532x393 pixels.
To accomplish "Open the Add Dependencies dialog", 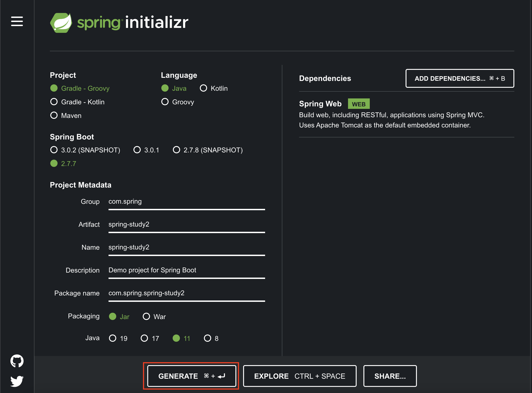I will tap(459, 78).
